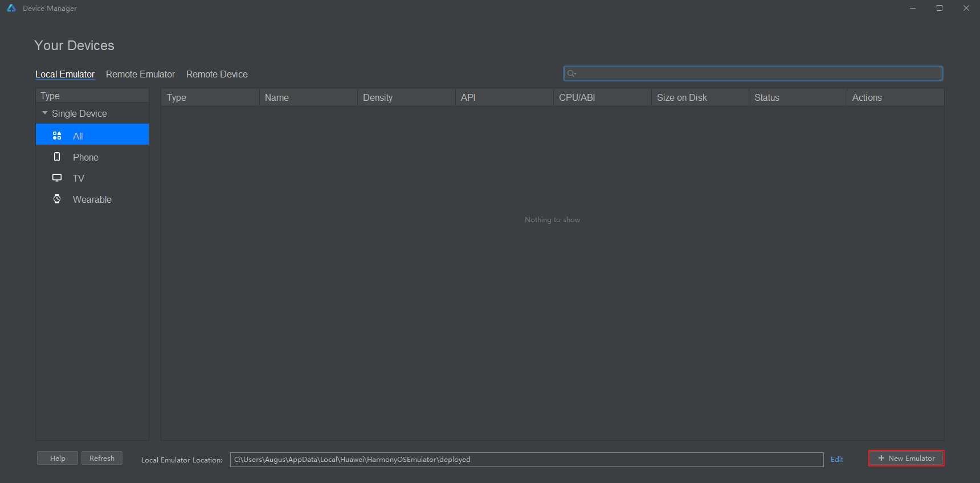Viewport: 980px width, 483px height.
Task: Click the Density column header
Action: click(406, 97)
